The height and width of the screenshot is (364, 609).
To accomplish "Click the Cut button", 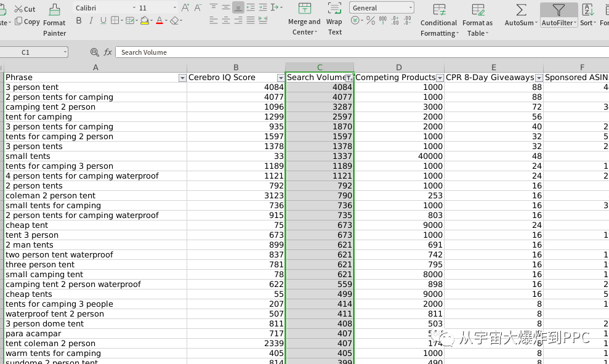I will [25, 9].
